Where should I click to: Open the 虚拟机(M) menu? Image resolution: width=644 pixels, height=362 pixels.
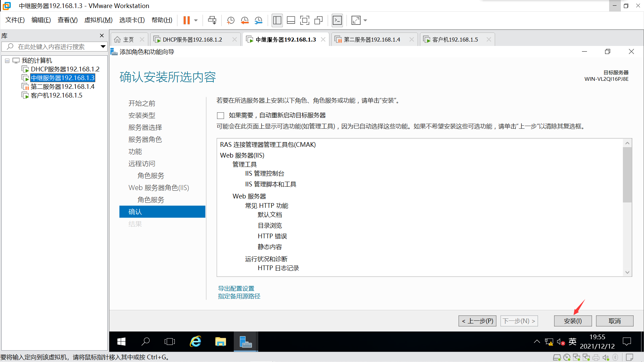point(98,20)
